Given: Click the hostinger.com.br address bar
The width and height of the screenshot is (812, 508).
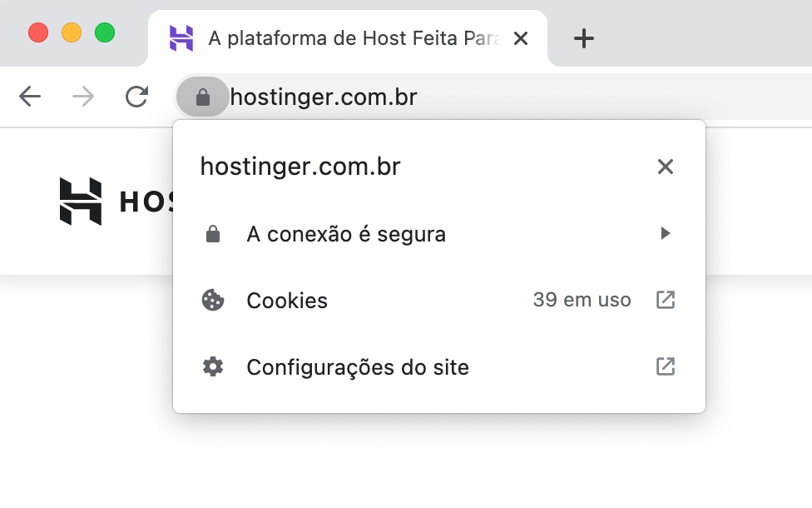Looking at the screenshot, I should pyautogui.click(x=324, y=97).
